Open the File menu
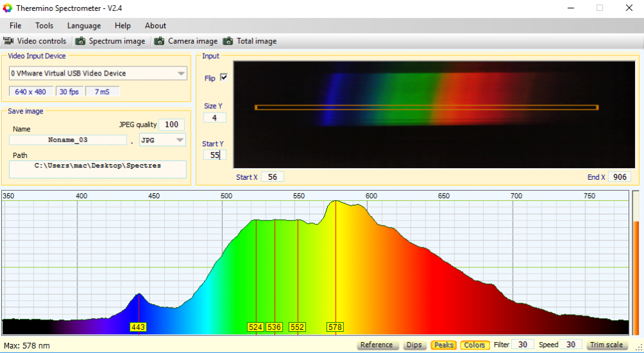The image size is (644, 353). click(15, 26)
